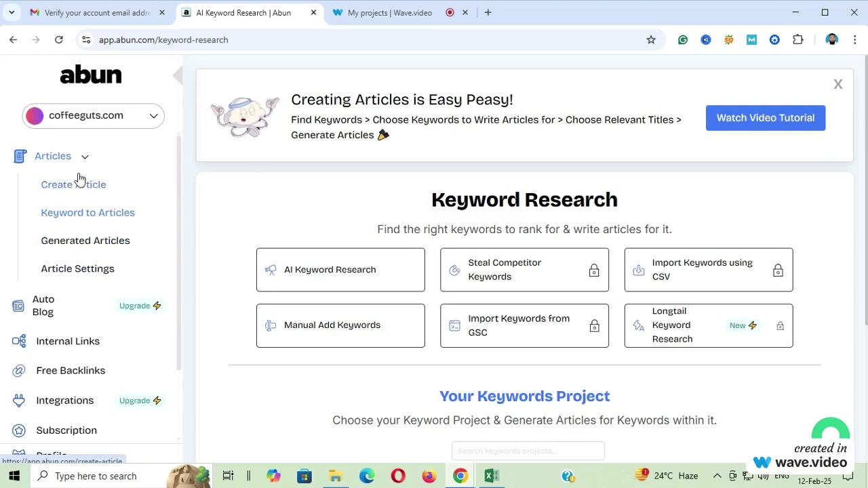The height and width of the screenshot is (488, 868).
Task: Click the Grammarly extension icon
Action: (x=683, y=40)
